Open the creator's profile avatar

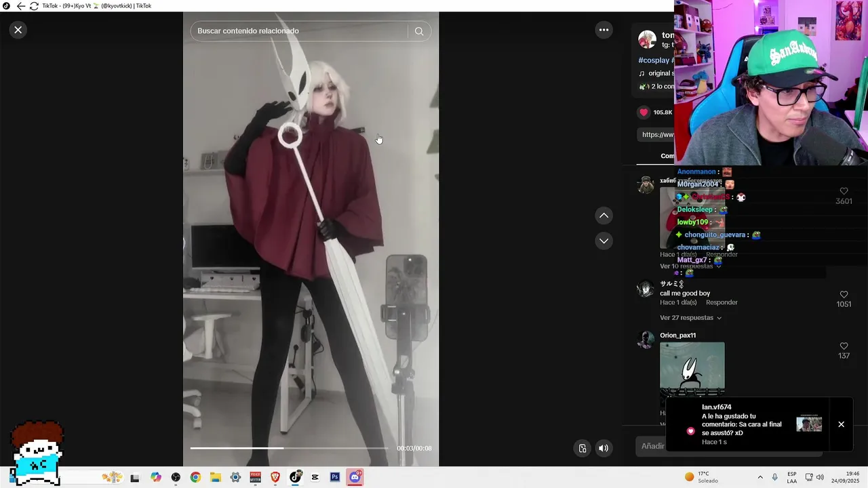(x=647, y=39)
